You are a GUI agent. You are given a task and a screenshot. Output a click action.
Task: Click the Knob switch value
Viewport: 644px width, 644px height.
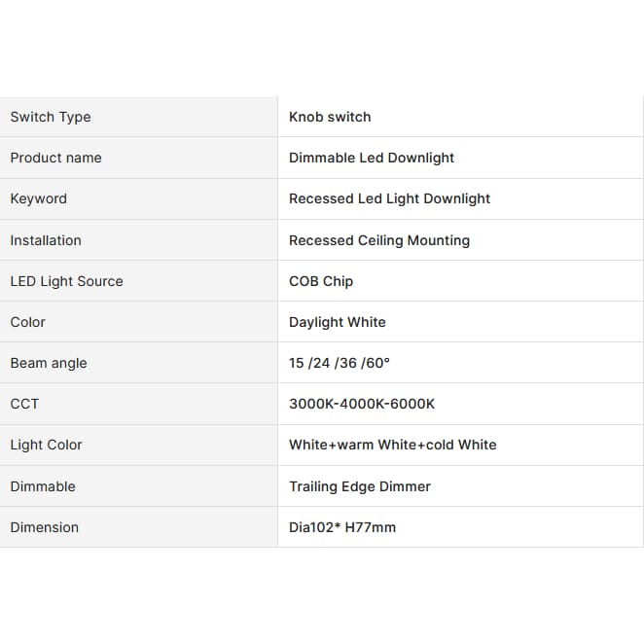(330, 117)
